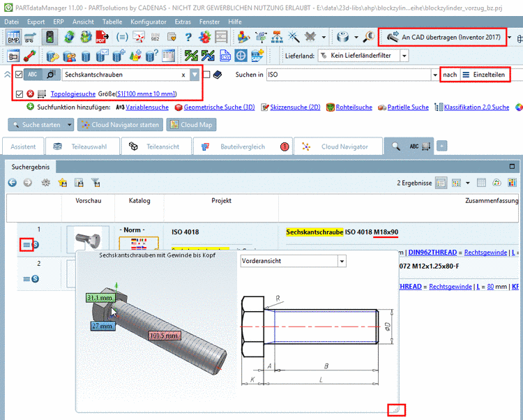Enable the checkbox beside the book icon
The image size is (523, 420).
(x=206, y=74)
